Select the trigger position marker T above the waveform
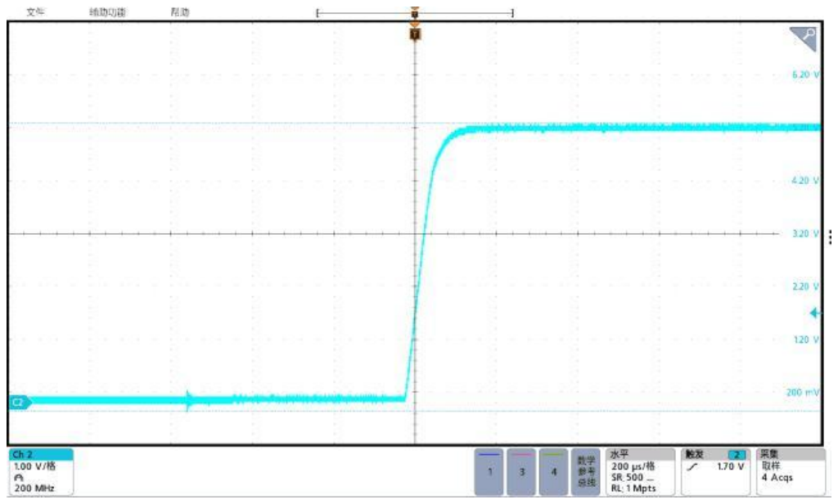 [415, 34]
